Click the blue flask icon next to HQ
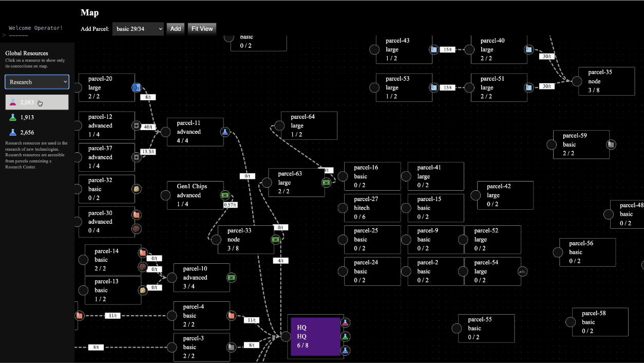 pos(345,350)
